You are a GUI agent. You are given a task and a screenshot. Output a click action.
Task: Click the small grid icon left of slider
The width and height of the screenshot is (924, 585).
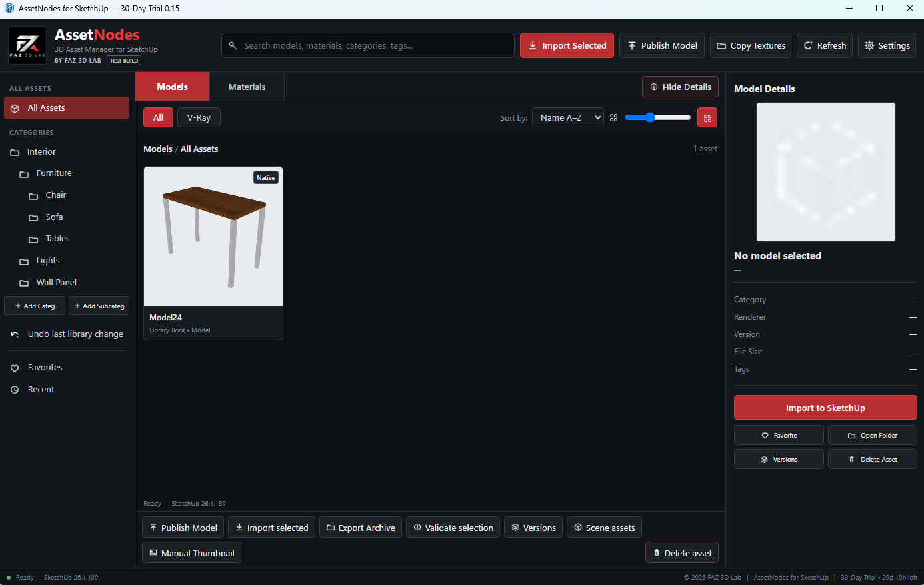(614, 118)
